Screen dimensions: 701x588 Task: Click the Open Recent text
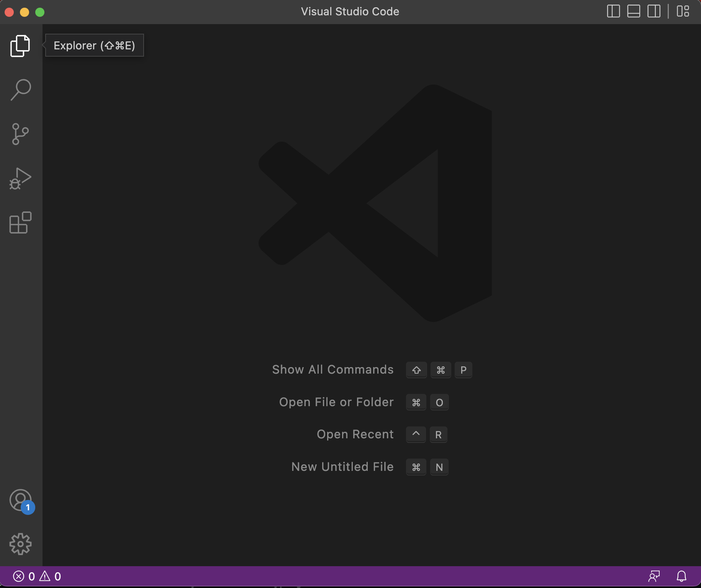coord(355,434)
